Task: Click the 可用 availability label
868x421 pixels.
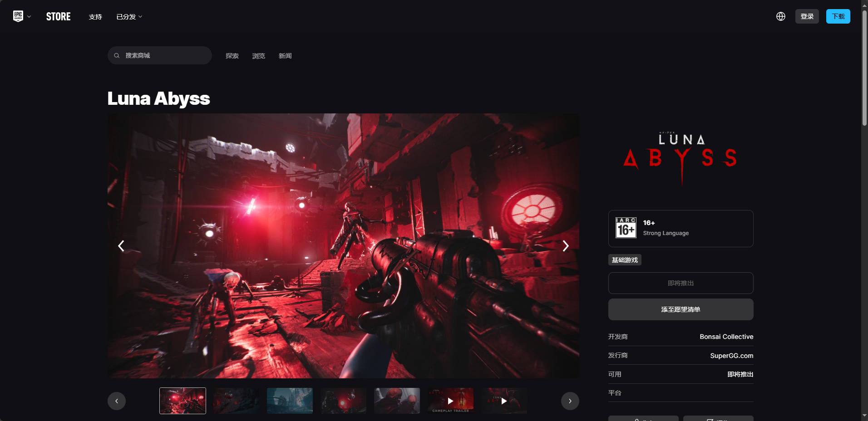Action: (x=615, y=374)
